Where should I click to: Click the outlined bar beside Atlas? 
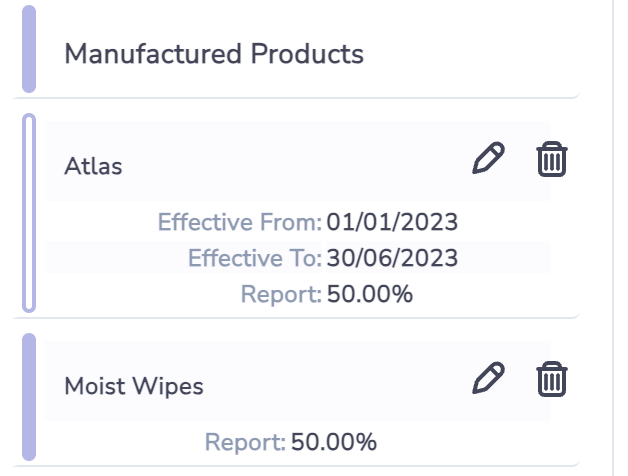point(29,213)
